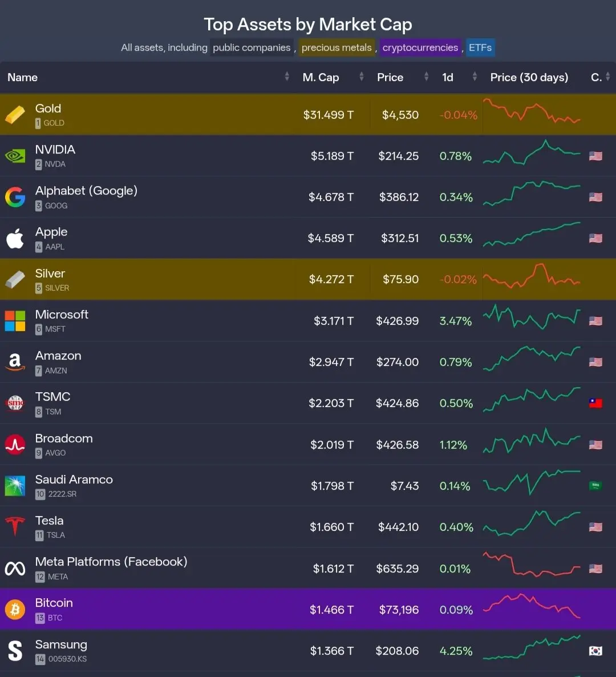The width and height of the screenshot is (616, 677).
Task: Click the US flag in NVIDIA row
Action: [x=595, y=156]
